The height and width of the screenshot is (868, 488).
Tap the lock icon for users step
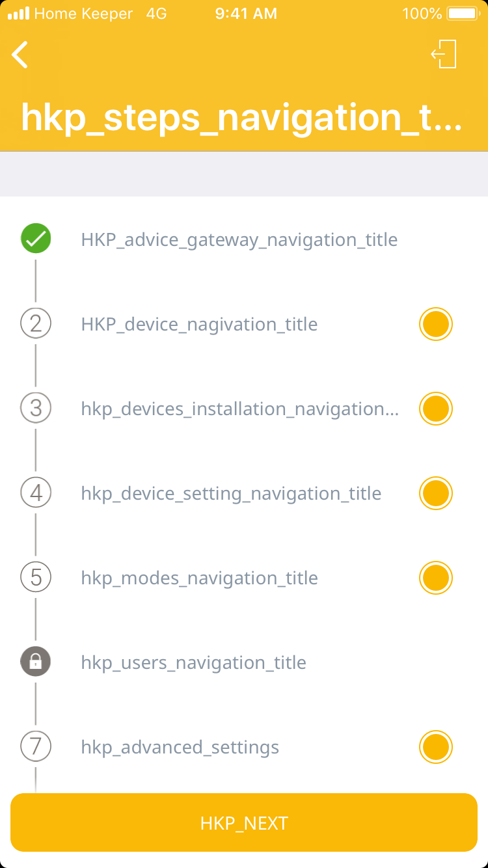(x=36, y=662)
